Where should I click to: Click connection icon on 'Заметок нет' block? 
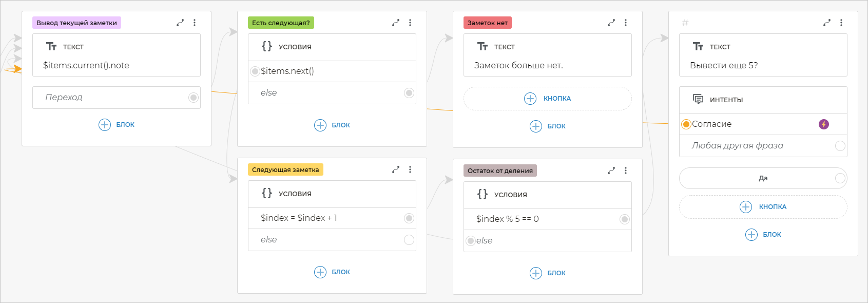coord(611,23)
